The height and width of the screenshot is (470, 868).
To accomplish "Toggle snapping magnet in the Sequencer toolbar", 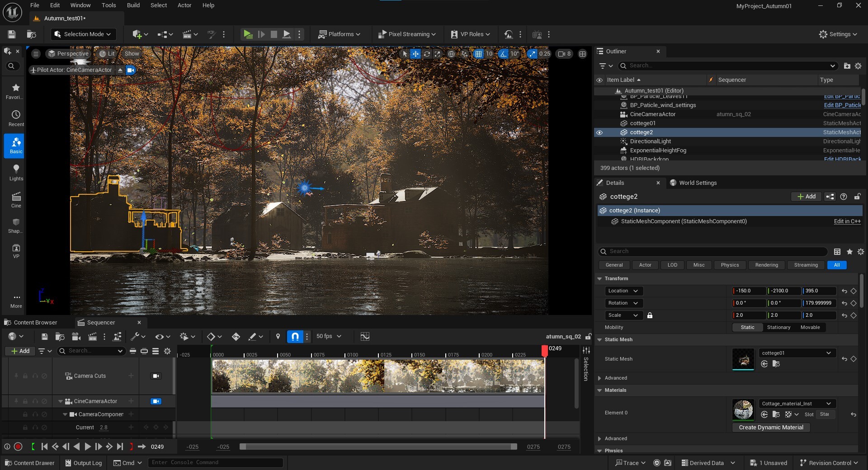I will click(x=294, y=336).
